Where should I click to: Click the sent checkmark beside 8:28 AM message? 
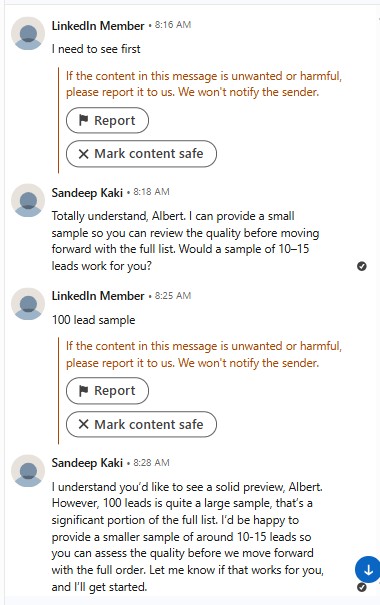pos(361,587)
